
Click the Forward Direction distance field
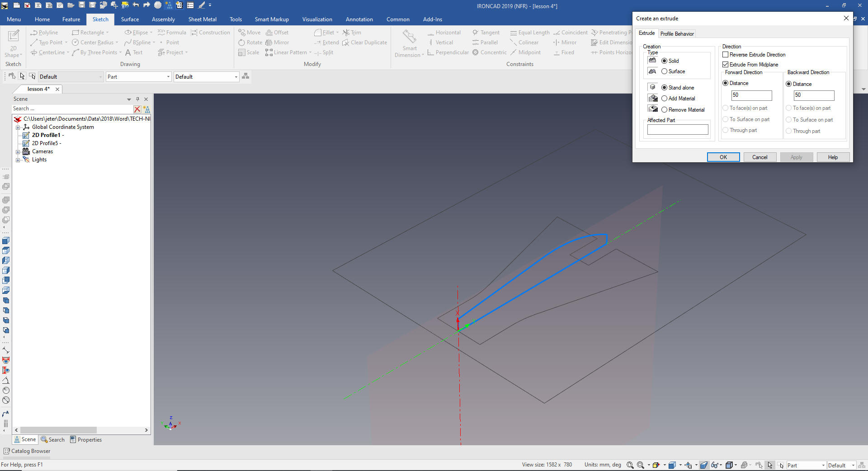(x=751, y=95)
